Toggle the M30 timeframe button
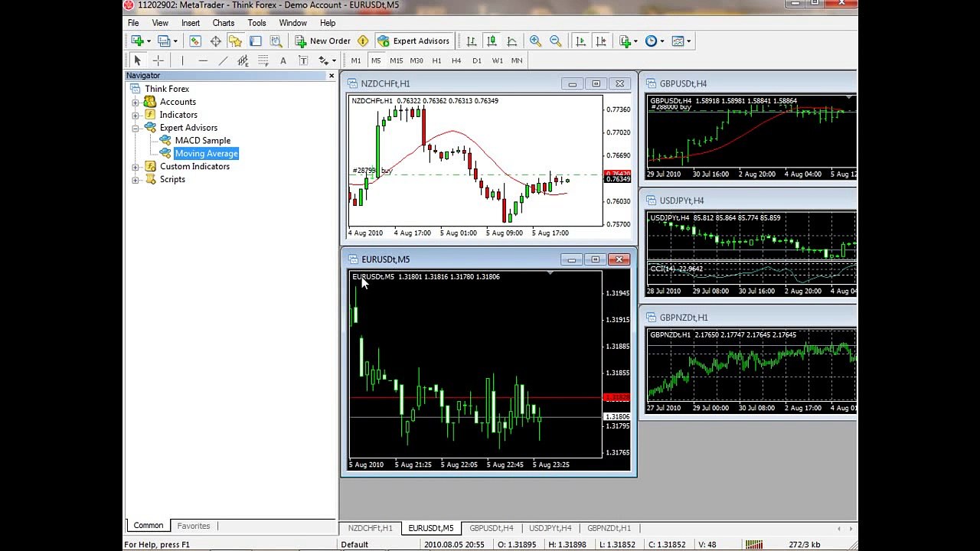Viewport: 980px width, 551px height. (x=416, y=60)
